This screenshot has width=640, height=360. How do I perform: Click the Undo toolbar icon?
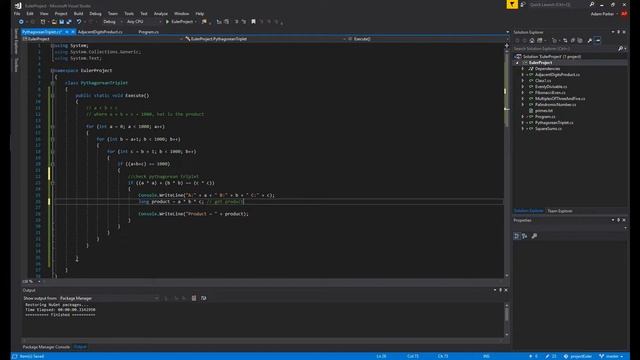(79, 22)
